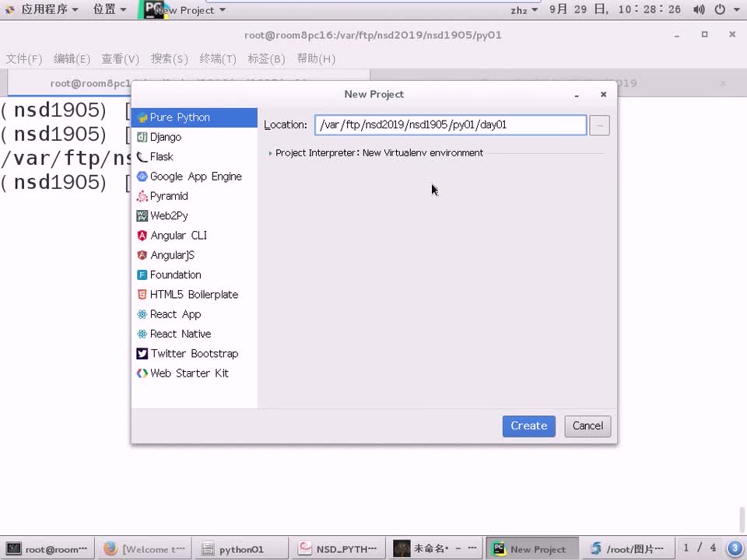Viewport: 747px width, 560px height.
Task: Open the 编辑(E) menu in terminal
Action: coord(72,58)
